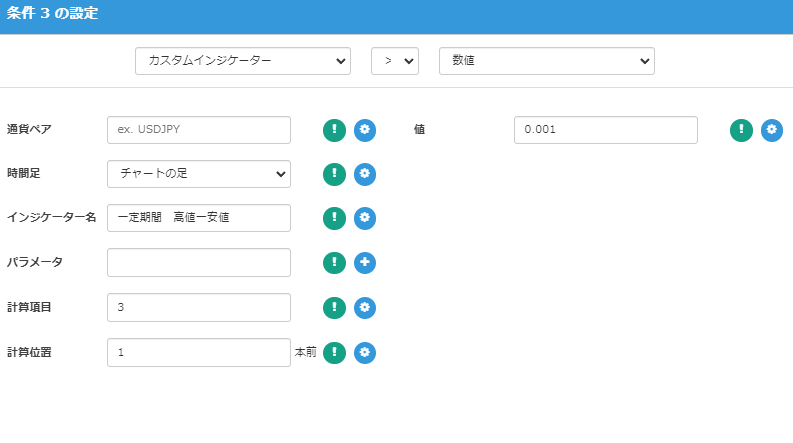
Task: Click the empty パラメータ input field
Action: pyautogui.click(x=198, y=263)
